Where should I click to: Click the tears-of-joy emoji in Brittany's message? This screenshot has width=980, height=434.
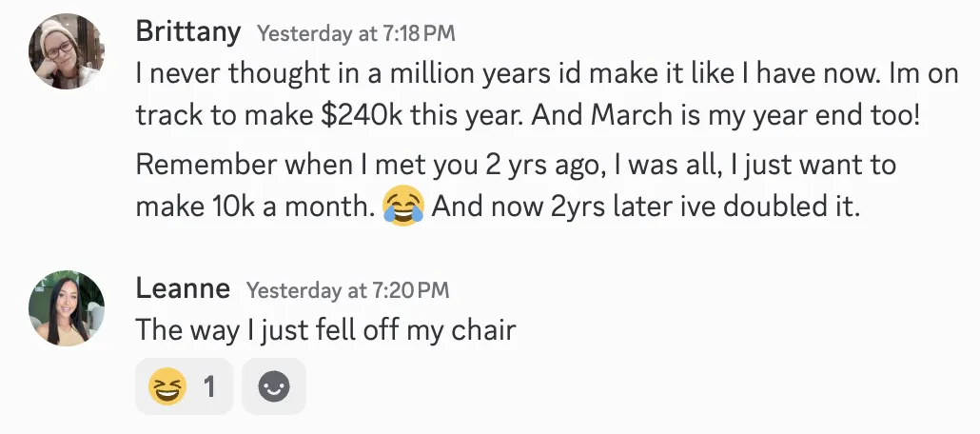pos(402,206)
